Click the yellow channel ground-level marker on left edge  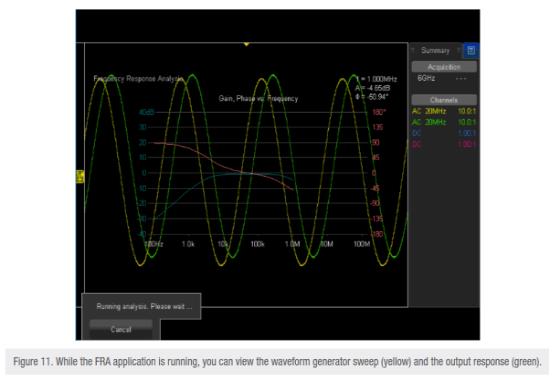tap(80, 176)
